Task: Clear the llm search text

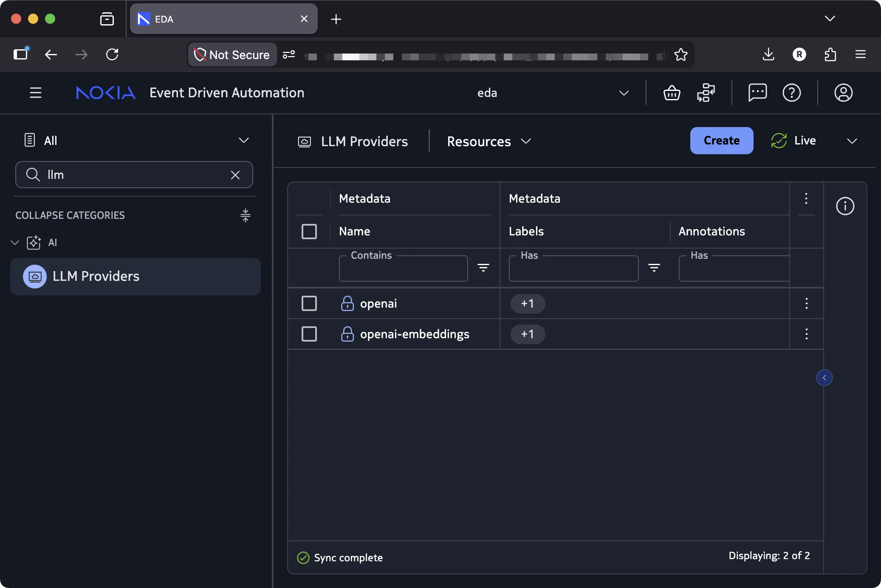Action: click(235, 175)
